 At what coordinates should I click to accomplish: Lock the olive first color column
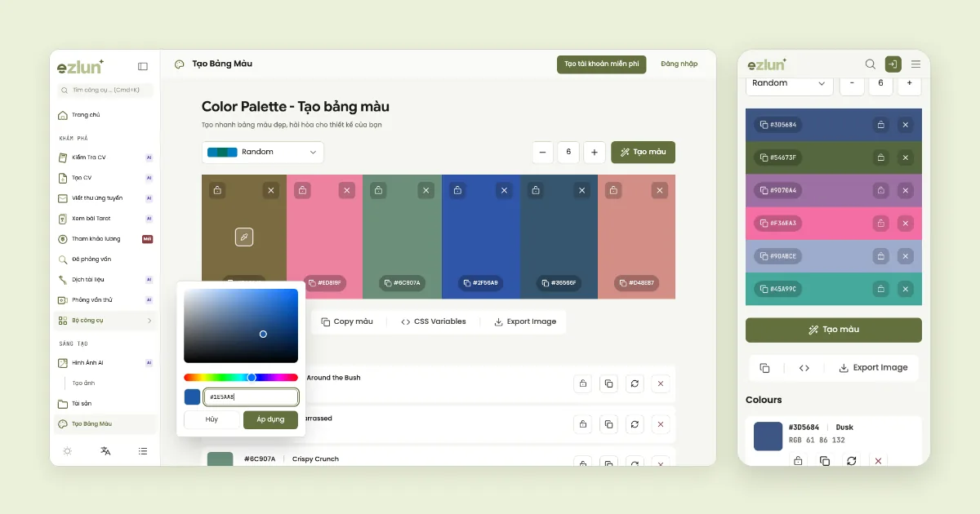coord(217,190)
